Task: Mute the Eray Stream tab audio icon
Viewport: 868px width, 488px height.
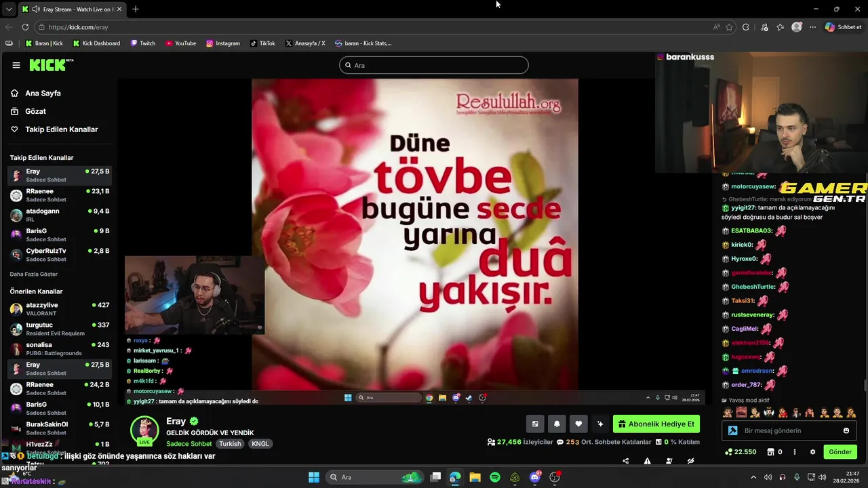Action: point(35,9)
